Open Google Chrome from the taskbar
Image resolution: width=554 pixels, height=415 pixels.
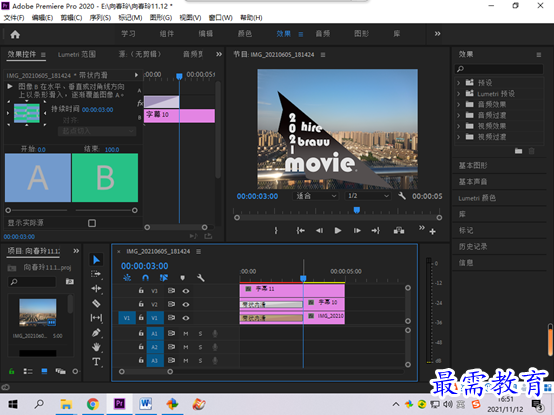click(x=93, y=404)
